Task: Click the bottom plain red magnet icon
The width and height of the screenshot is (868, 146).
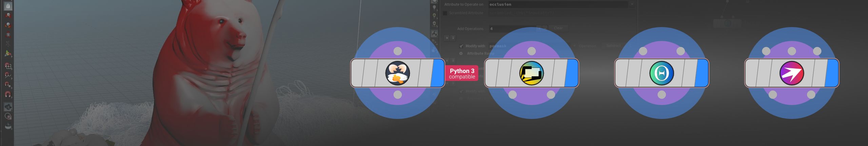Action: (8, 94)
